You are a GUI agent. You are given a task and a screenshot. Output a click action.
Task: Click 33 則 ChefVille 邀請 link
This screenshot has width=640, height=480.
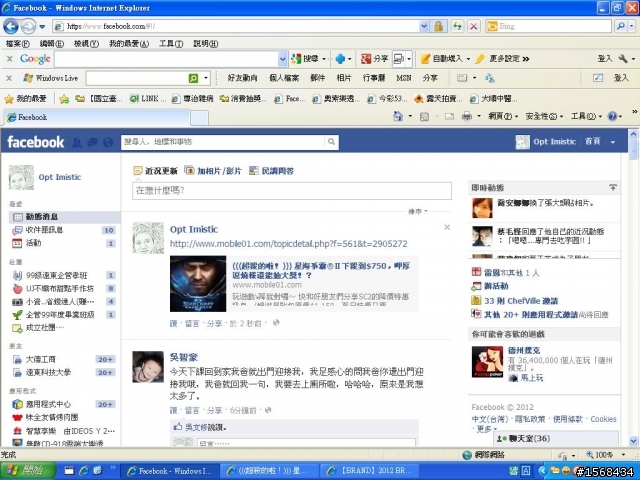[x=521, y=301]
